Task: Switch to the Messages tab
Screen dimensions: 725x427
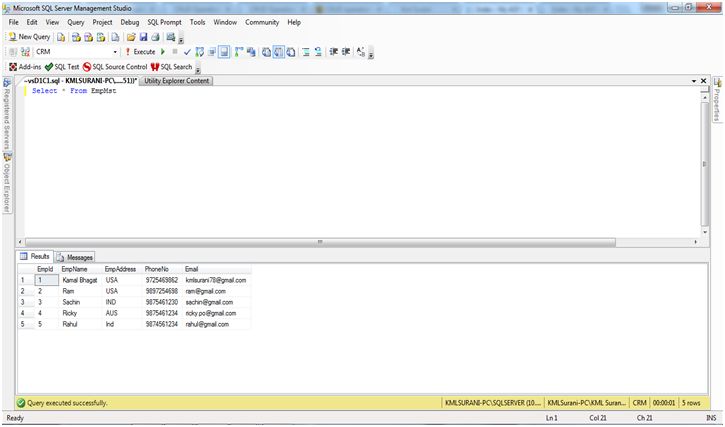Action: 75,257
